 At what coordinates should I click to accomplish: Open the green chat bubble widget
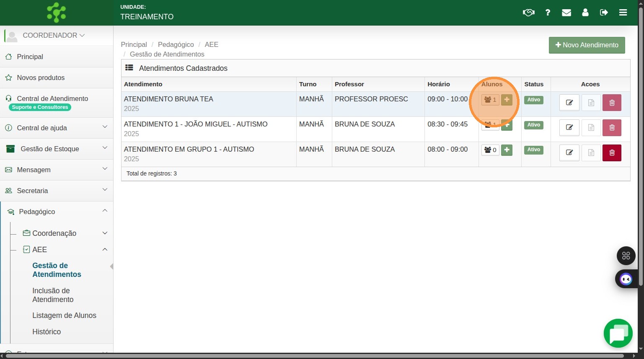click(618, 333)
